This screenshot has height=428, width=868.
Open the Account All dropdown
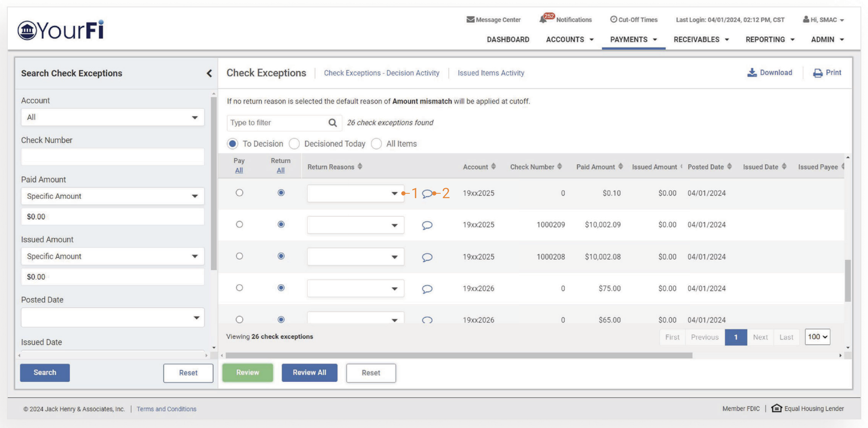click(113, 117)
